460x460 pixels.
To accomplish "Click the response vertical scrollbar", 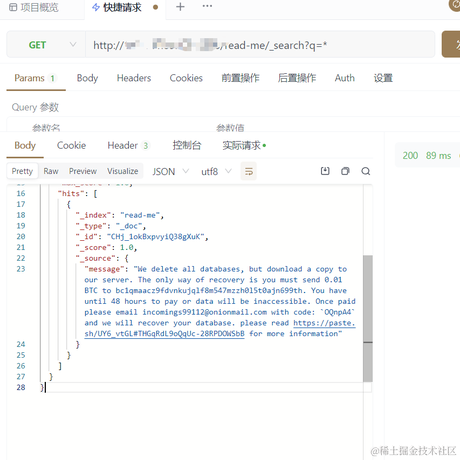I will point(368,318).
